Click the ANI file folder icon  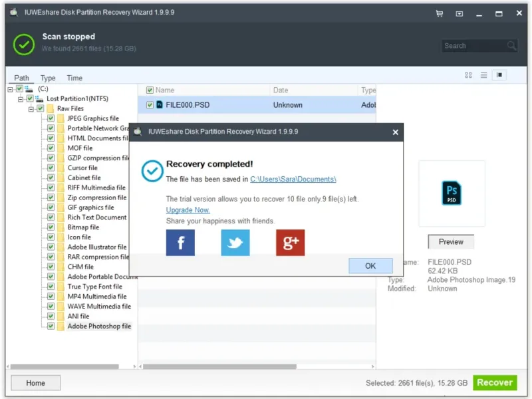point(61,317)
